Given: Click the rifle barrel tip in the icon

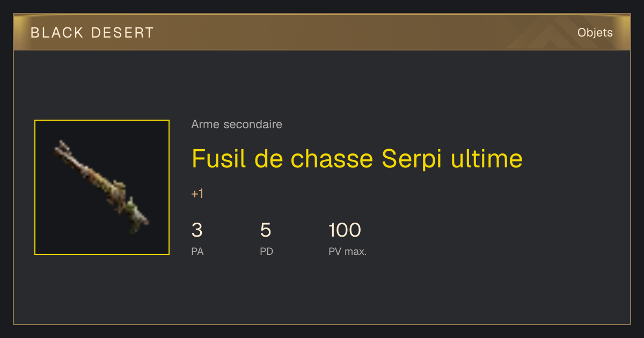Looking at the screenshot, I should [x=61, y=145].
